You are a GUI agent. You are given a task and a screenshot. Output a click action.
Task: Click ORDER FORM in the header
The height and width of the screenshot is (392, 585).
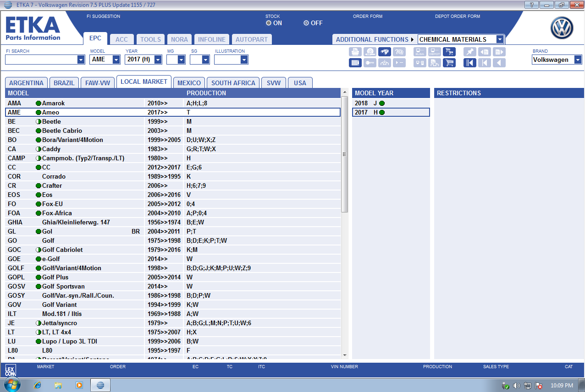[x=368, y=16]
